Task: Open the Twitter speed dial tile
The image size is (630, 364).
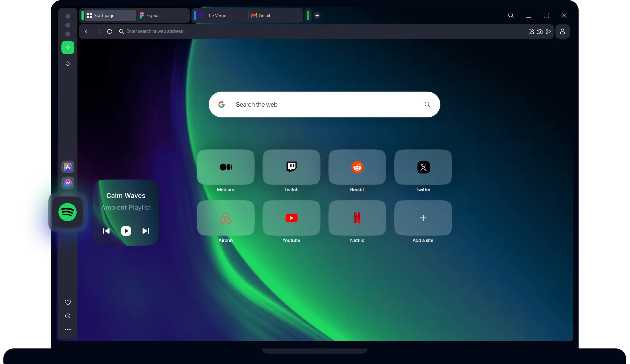Action: [x=423, y=167]
